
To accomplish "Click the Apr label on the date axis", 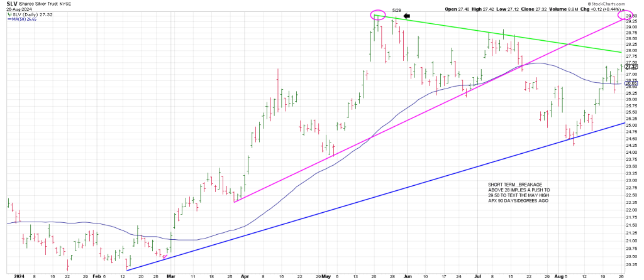I will tap(243, 276).
